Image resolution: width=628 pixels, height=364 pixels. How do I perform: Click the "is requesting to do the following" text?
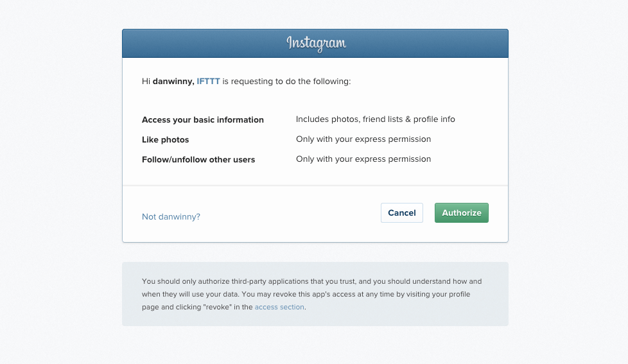286,82
